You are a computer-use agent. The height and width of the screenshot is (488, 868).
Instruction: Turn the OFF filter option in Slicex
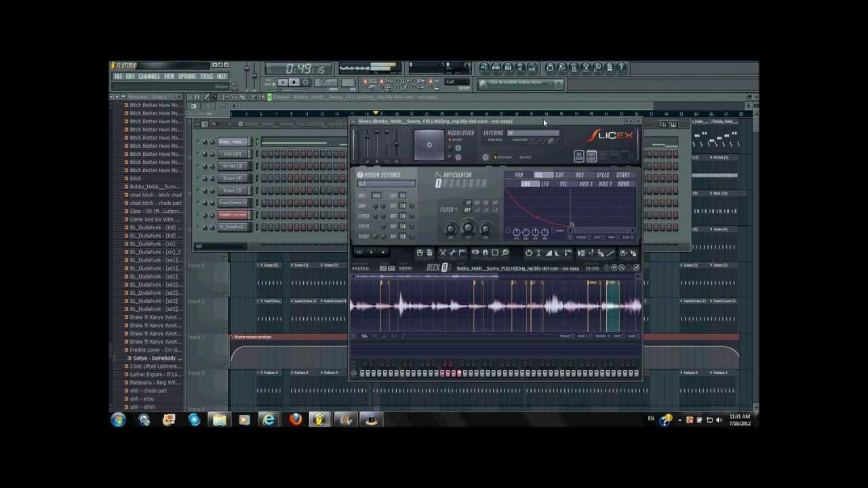coord(468,210)
